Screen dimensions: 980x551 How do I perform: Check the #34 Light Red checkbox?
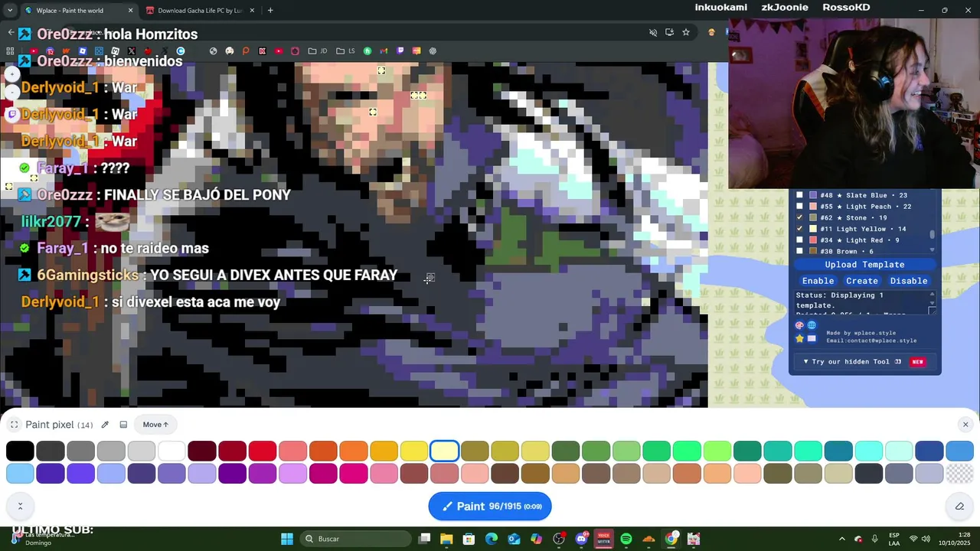[x=800, y=240]
